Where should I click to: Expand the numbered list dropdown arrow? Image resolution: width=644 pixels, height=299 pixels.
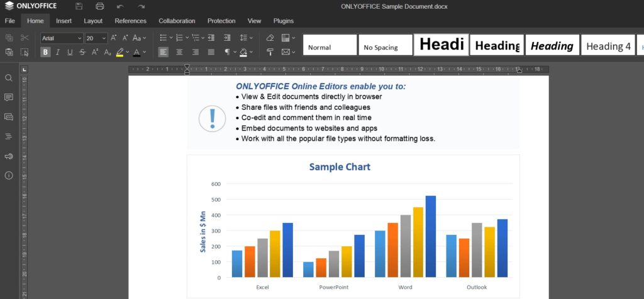[187, 38]
